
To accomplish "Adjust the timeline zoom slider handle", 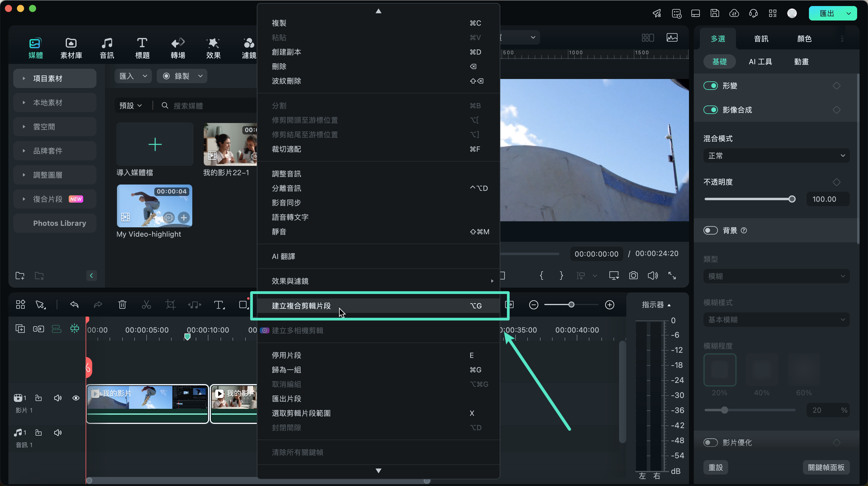I will click(571, 305).
